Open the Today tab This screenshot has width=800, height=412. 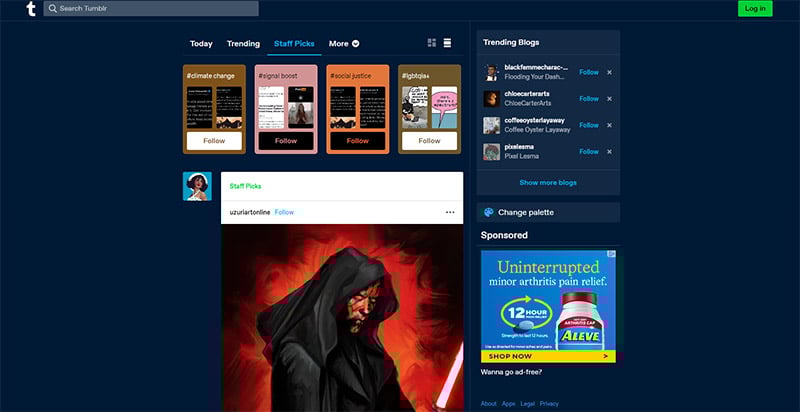click(201, 44)
